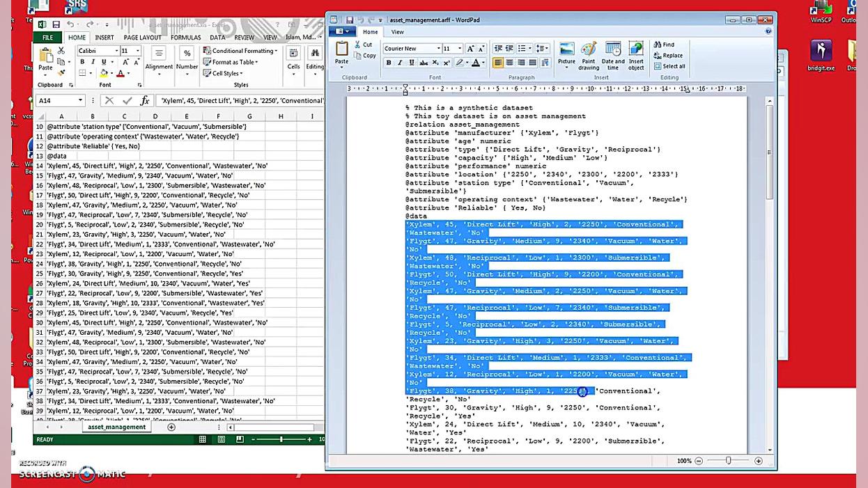Open the FORMULAS tab in Excel
The image size is (868, 488).
click(x=186, y=38)
